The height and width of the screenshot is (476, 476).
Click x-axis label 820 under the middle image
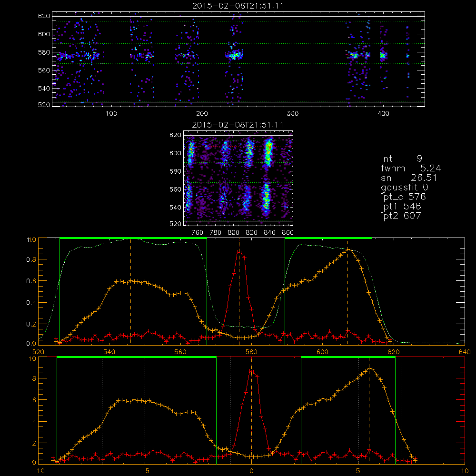click(x=252, y=233)
